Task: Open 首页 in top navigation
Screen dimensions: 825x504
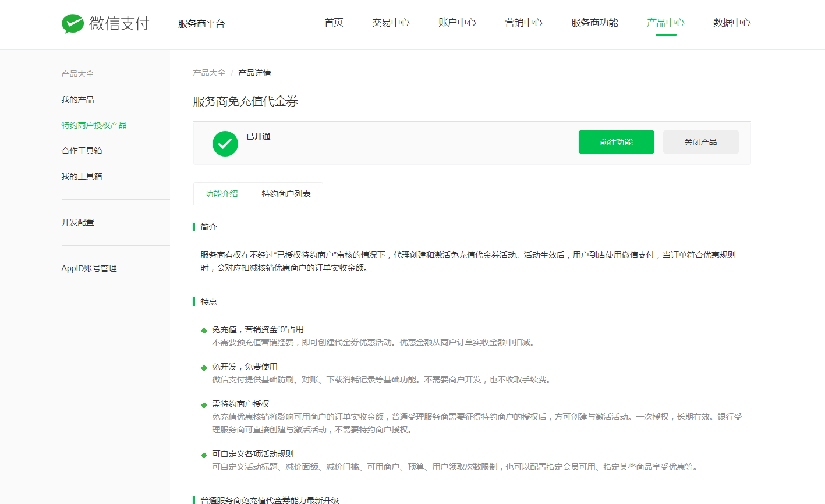Action: point(334,23)
